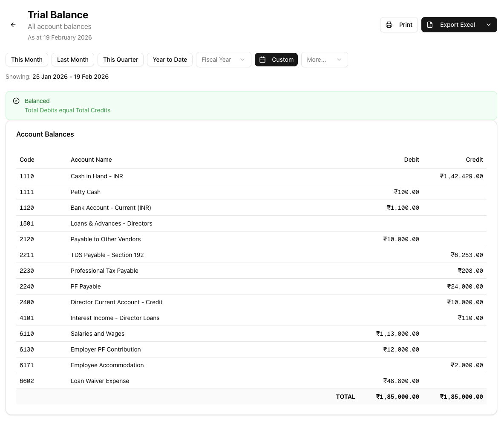Click the back arrow icon
Screen dimensions: 504x423
[x=13, y=25]
